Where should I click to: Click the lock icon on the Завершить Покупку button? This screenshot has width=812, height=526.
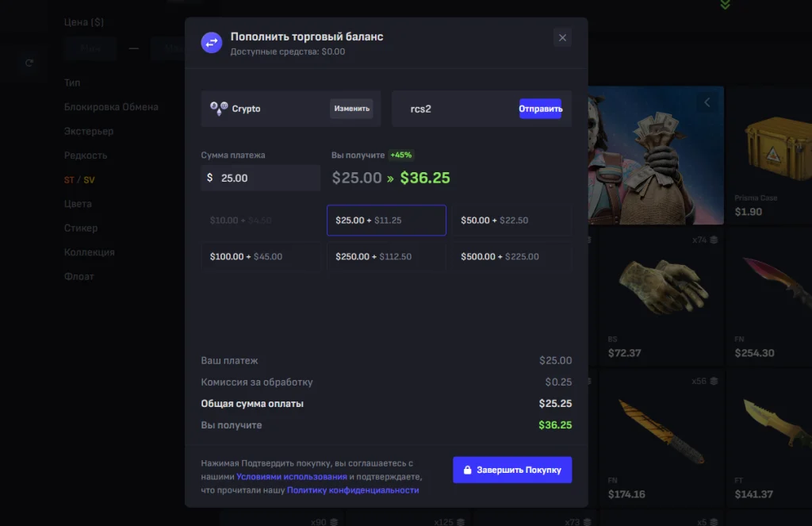click(467, 470)
